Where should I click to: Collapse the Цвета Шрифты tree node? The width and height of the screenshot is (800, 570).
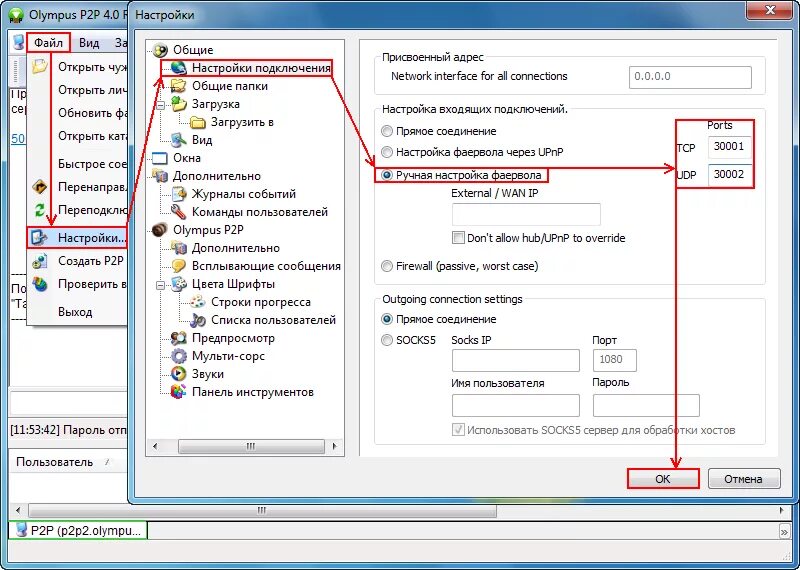click(x=161, y=286)
